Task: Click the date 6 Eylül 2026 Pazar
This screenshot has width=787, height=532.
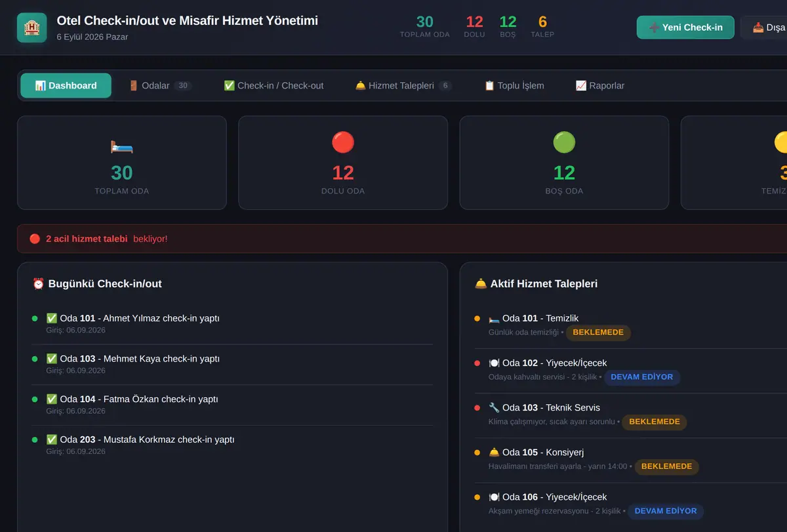Action: click(x=92, y=37)
